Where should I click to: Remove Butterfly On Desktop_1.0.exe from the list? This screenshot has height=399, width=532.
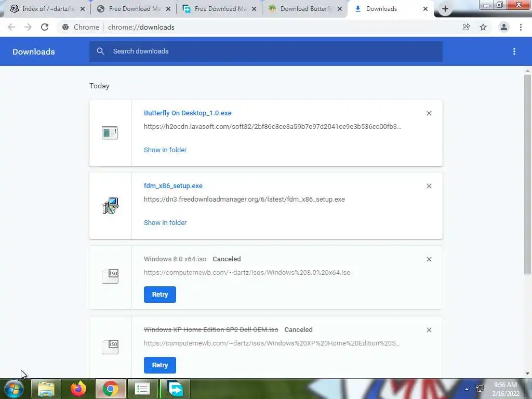(429, 113)
